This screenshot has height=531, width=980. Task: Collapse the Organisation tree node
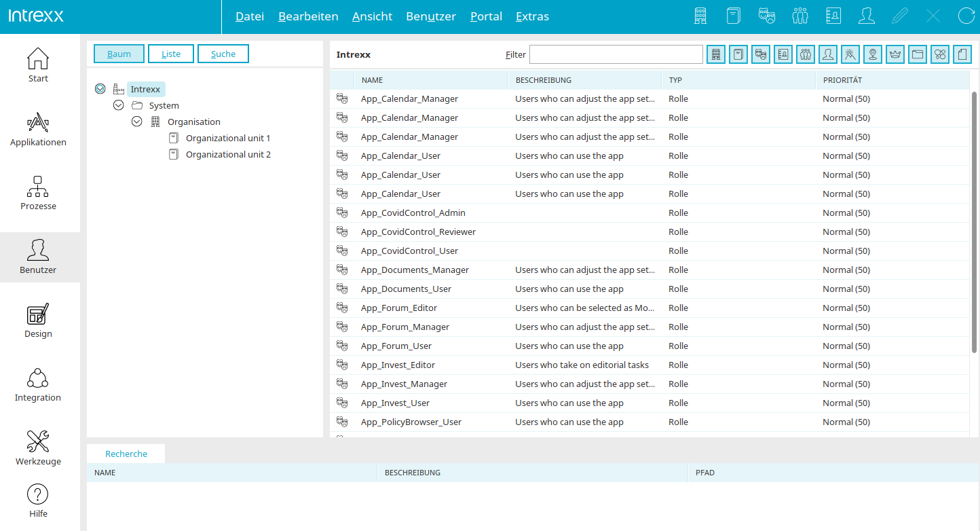pos(137,122)
